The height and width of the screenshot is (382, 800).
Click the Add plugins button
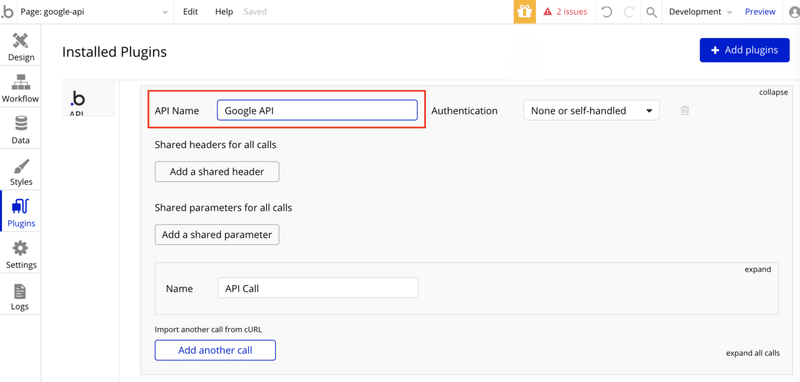(744, 50)
